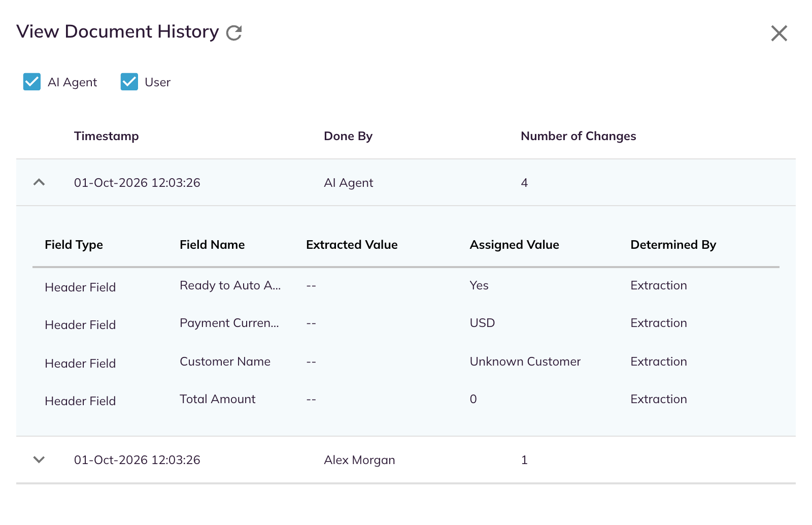Screen dimensions: 812x525
Task: Click the Extracted Value column header
Action: [x=352, y=245]
